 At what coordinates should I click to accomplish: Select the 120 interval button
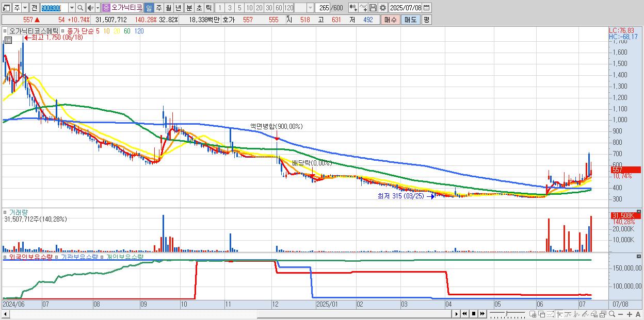[x=288, y=8]
